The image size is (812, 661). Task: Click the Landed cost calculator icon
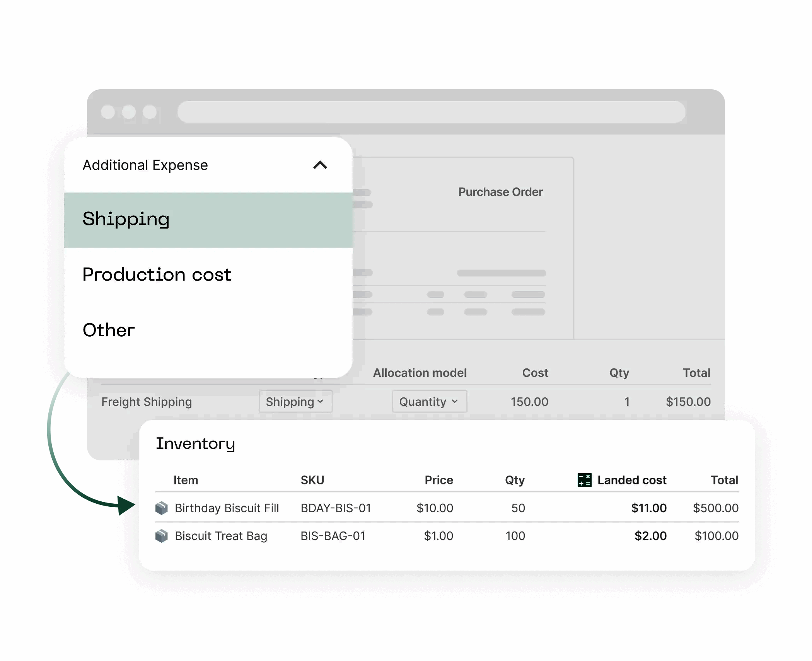[584, 480]
